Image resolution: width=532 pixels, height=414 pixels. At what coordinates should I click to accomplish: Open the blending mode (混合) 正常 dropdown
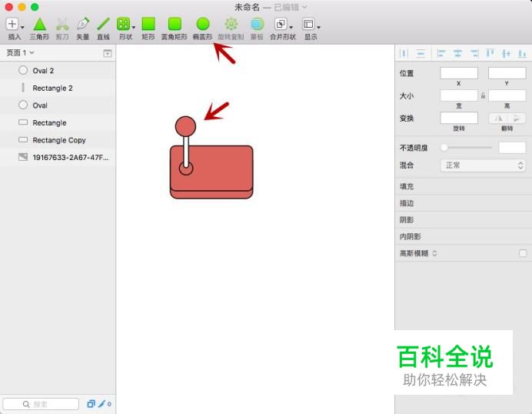[483, 165]
